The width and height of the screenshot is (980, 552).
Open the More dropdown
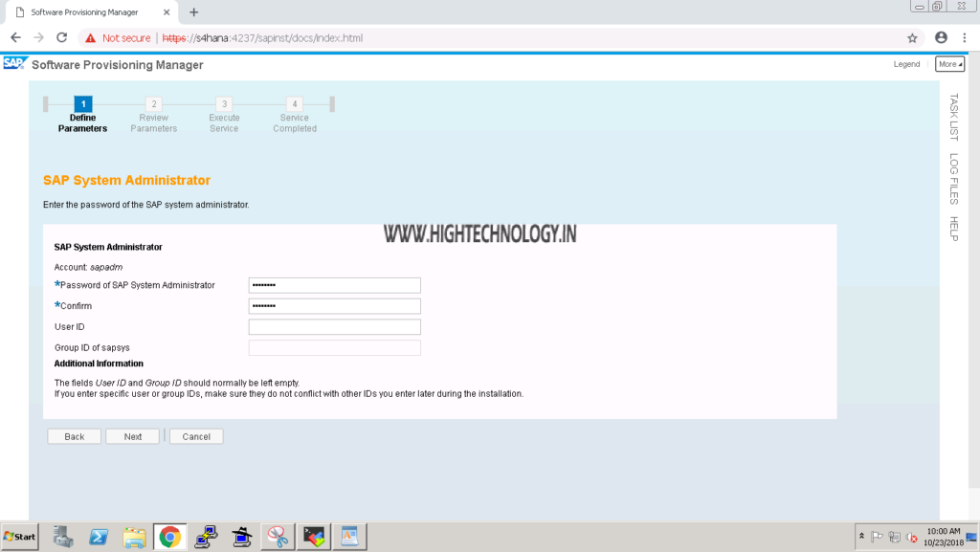[x=949, y=64]
